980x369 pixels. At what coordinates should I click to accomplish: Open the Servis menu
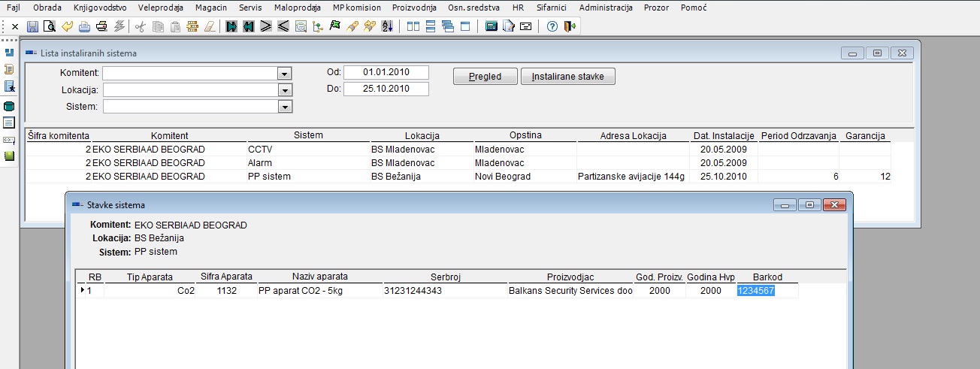pos(250,8)
